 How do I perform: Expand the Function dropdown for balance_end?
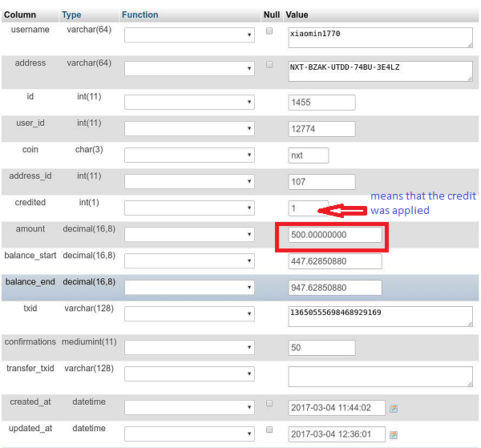189,288
